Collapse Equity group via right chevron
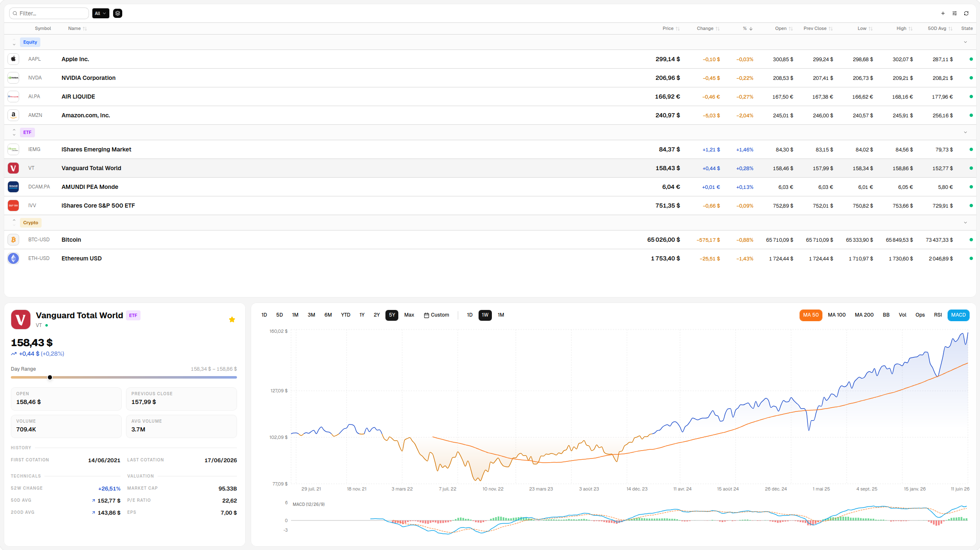The image size is (980, 550). (965, 42)
